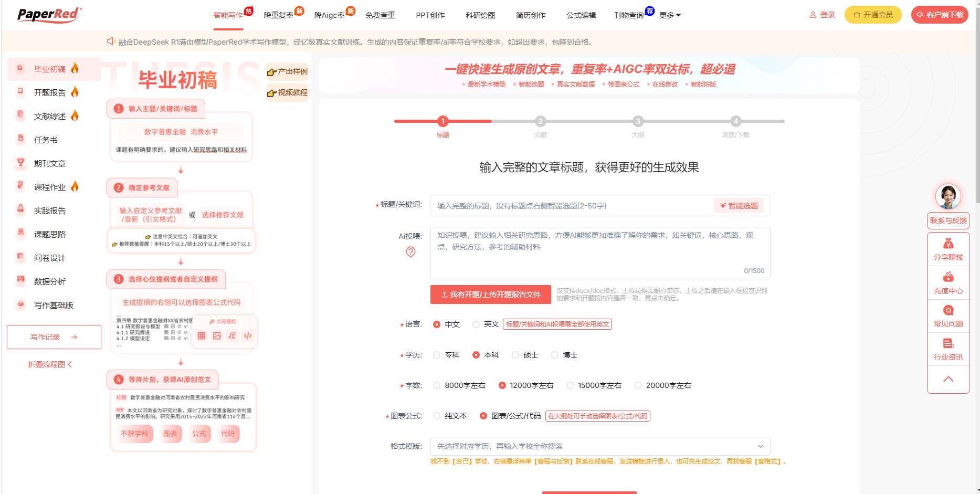This screenshot has height=494, width=980.
Task: Click the back-to-top arrow icon
Action: click(948, 379)
